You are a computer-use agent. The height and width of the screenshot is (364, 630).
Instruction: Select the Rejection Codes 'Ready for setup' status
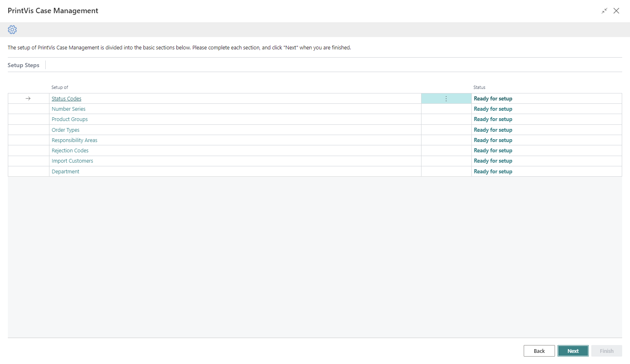point(493,151)
